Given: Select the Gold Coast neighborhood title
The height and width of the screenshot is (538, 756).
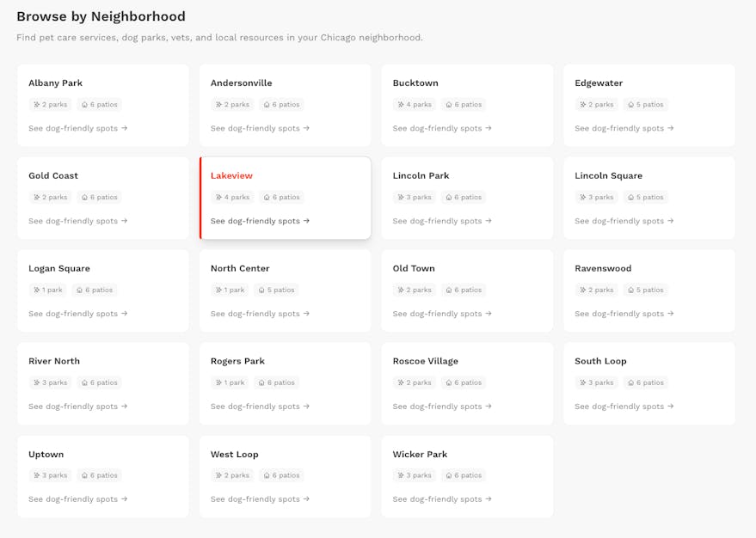Looking at the screenshot, I should (53, 175).
